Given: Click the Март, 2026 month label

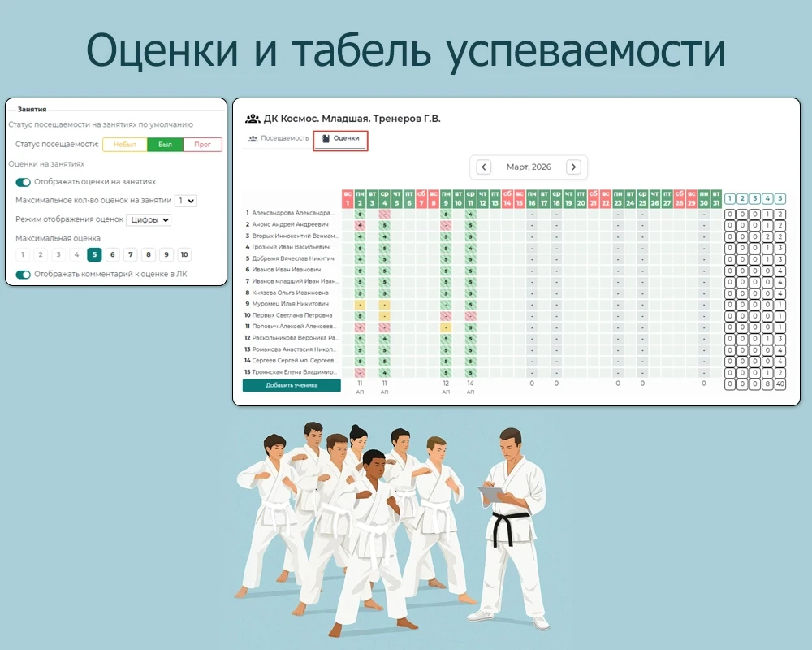Looking at the screenshot, I should point(529,167).
